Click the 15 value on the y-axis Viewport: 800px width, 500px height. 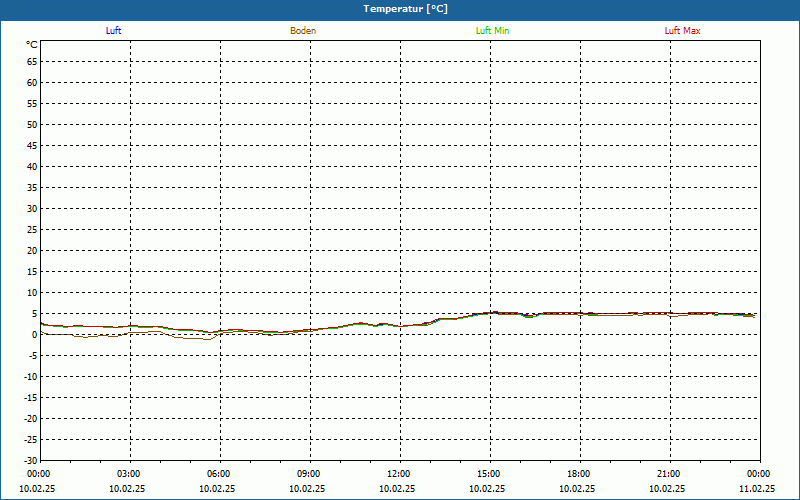(x=32, y=272)
